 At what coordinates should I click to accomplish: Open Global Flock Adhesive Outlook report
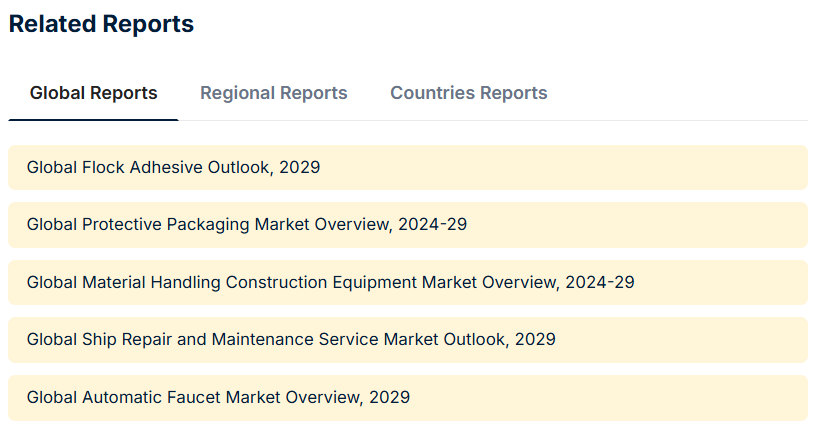(x=173, y=167)
